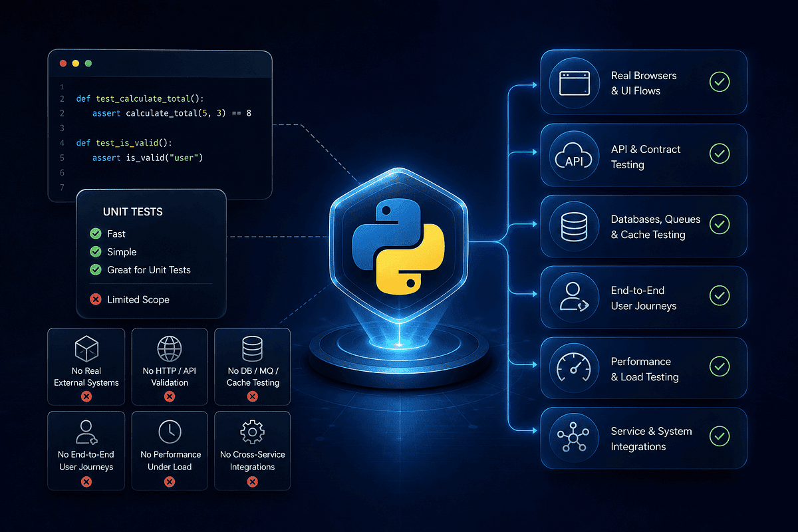This screenshot has height=532, width=798.
Task: Click the "Databases, Queues & Cache Testing" label
Action: click(656, 227)
